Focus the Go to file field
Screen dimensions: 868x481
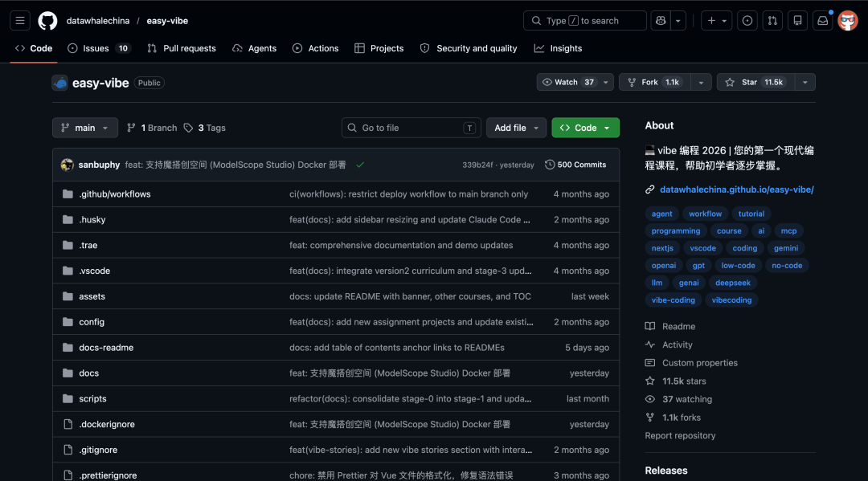click(x=411, y=128)
